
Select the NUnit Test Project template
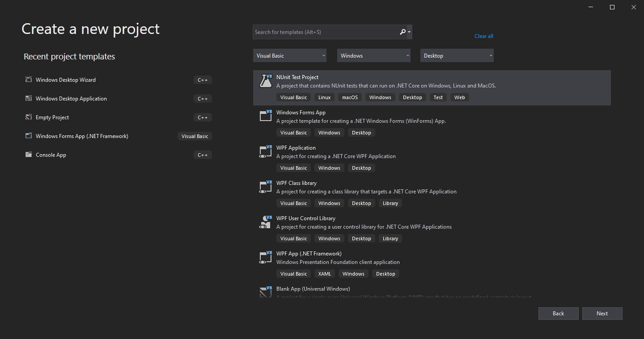point(432,88)
